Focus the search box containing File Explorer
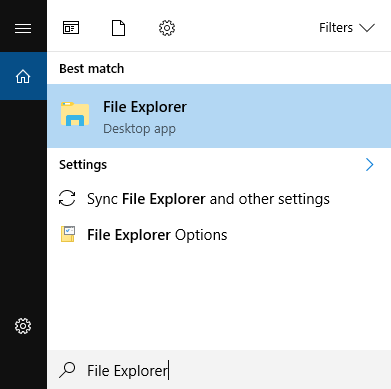Screen dimensions: 391x389 (219, 370)
